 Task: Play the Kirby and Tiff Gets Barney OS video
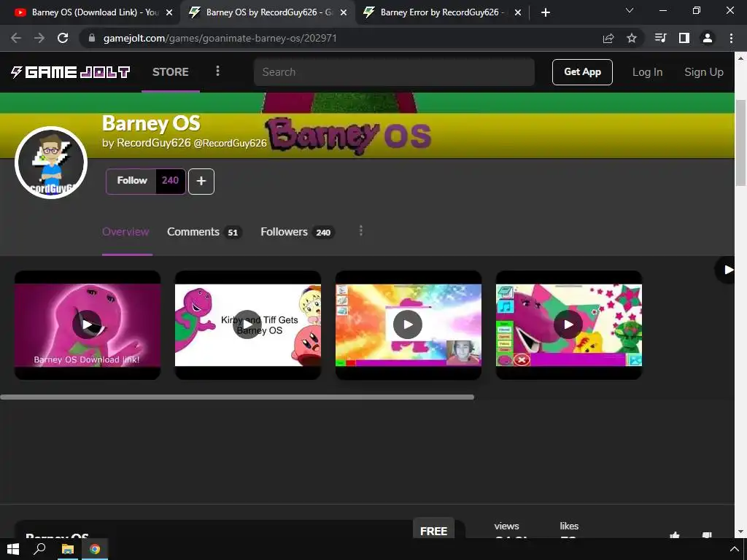coord(248,324)
